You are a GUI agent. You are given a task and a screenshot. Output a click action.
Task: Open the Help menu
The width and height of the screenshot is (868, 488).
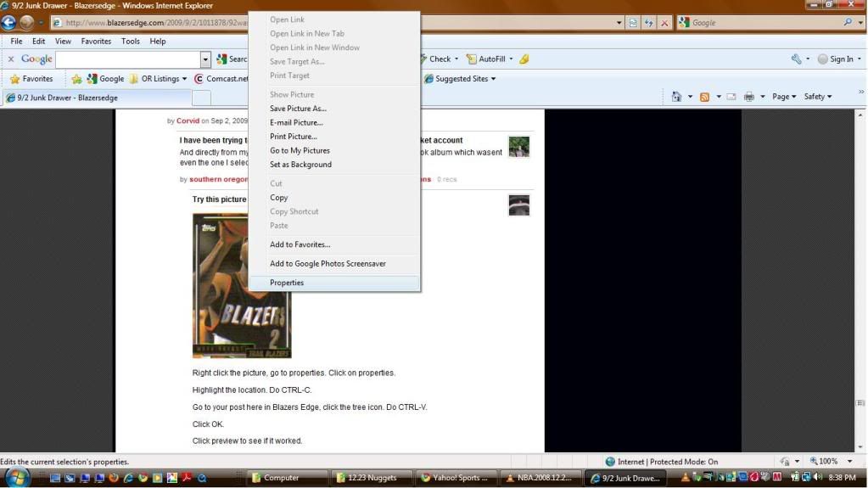pos(157,41)
